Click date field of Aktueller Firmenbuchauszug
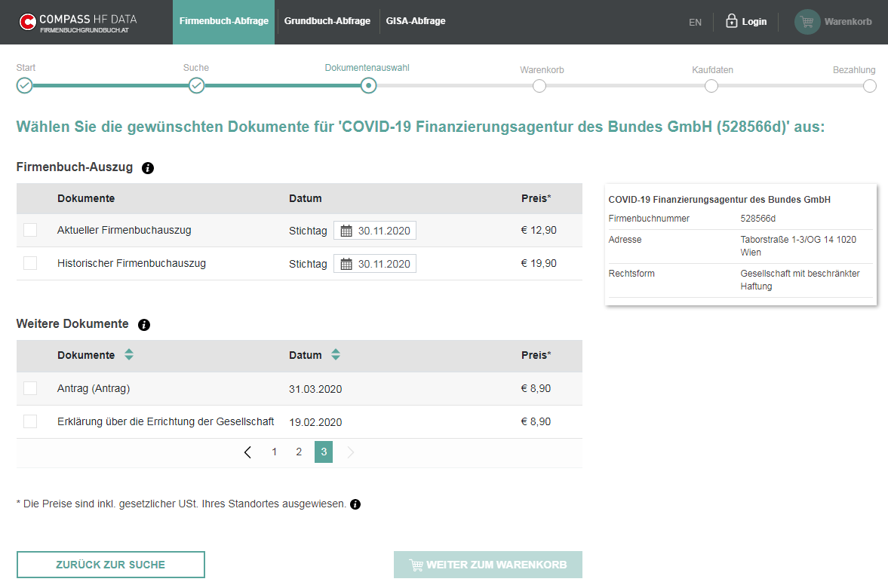Screen dimensions: 888x588 pos(375,231)
